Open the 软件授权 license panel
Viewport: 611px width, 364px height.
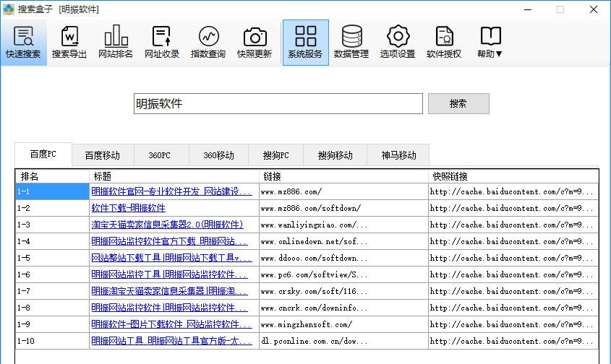444,43
